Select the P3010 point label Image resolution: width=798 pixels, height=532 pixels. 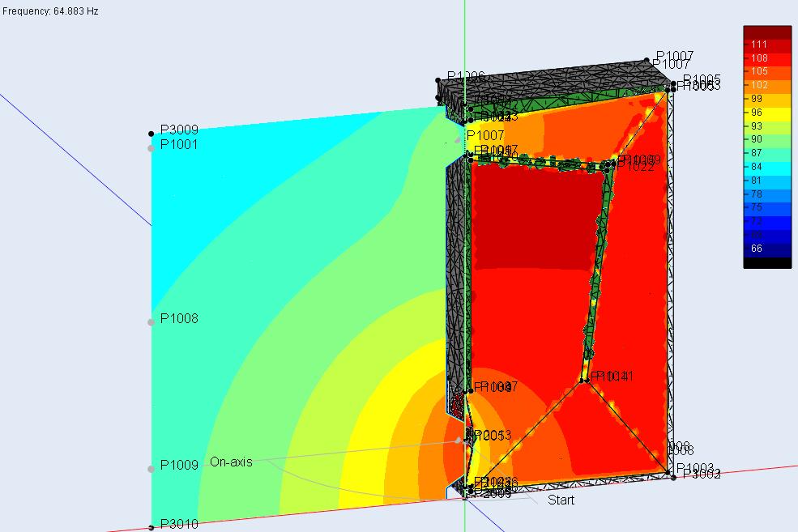click(178, 524)
